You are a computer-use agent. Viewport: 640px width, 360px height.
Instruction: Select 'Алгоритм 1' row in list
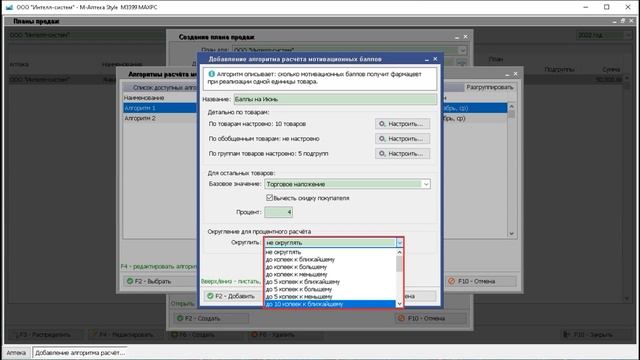click(x=160, y=108)
